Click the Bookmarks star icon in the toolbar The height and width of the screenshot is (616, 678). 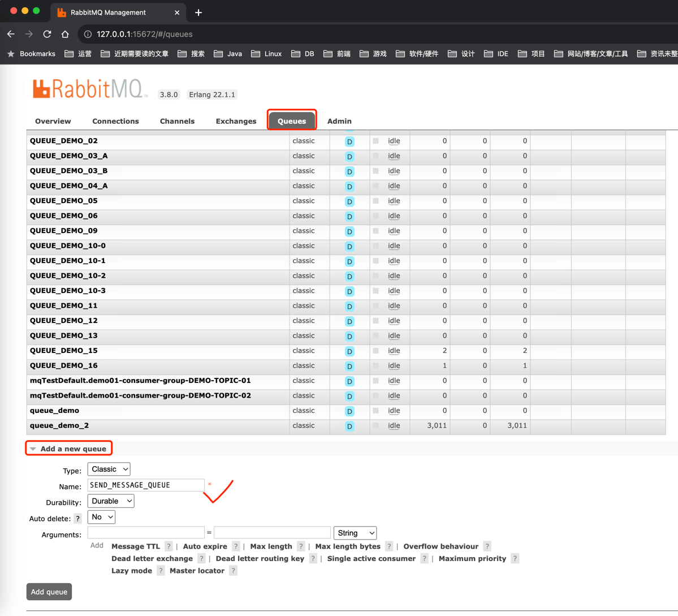pos(10,54)
